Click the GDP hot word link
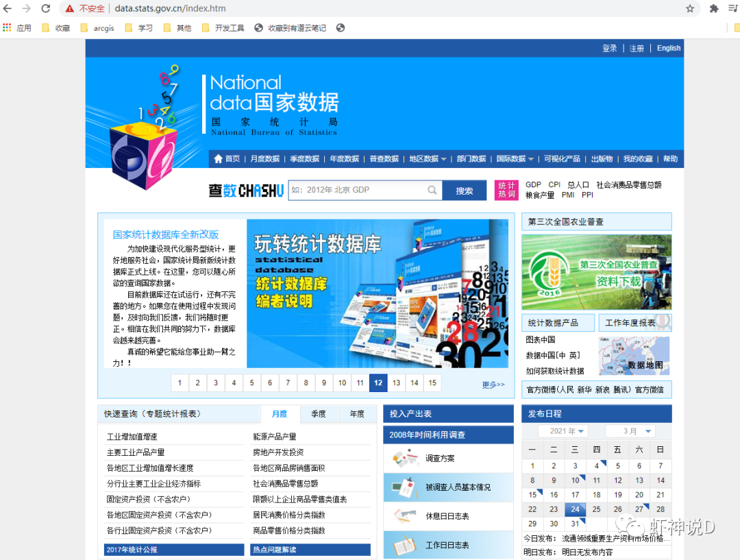Viewport: 740px width, 560px height. 533,184
